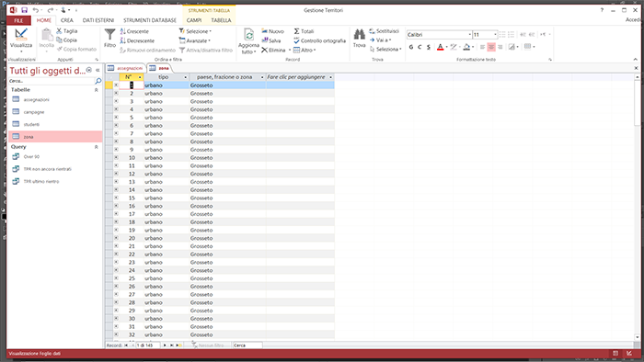The width and height of the screenshot is (644, 362).
Task: Open the FILE tab
Action: point(18,20)
